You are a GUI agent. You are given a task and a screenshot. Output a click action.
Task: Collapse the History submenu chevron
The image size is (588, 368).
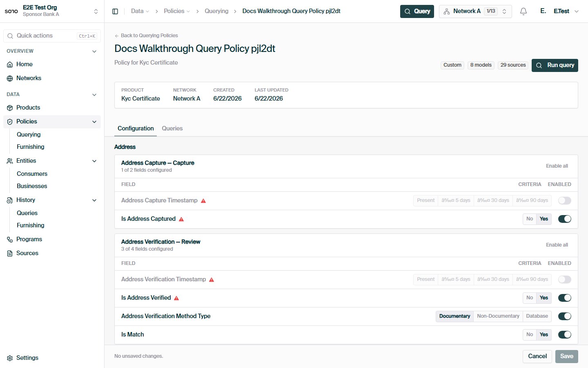click(94, 200)
